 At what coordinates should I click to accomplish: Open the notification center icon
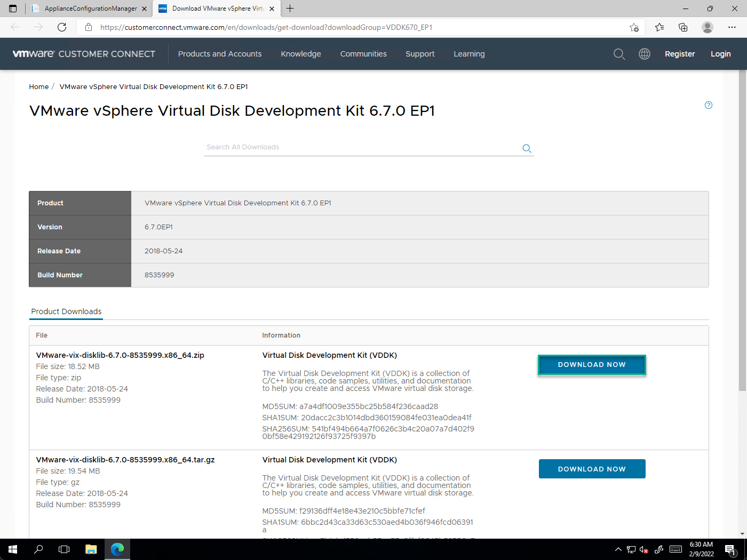tap(731, 549)
